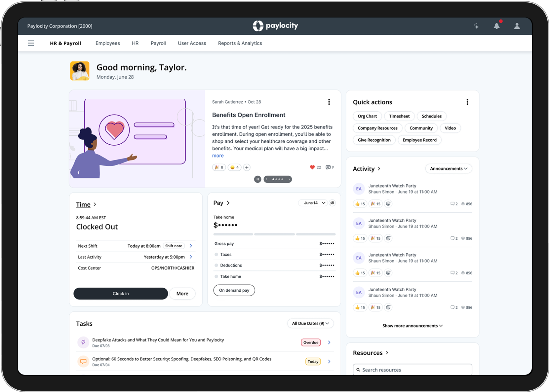Open the Activity section heading
Viewport: 549px width, 392px height.
367,169
